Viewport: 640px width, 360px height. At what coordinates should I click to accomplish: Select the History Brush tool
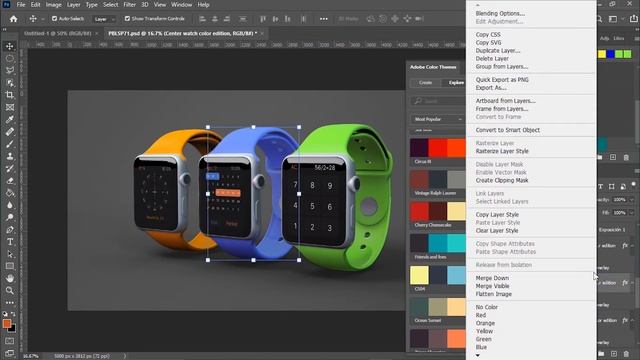tap(10, 169)
